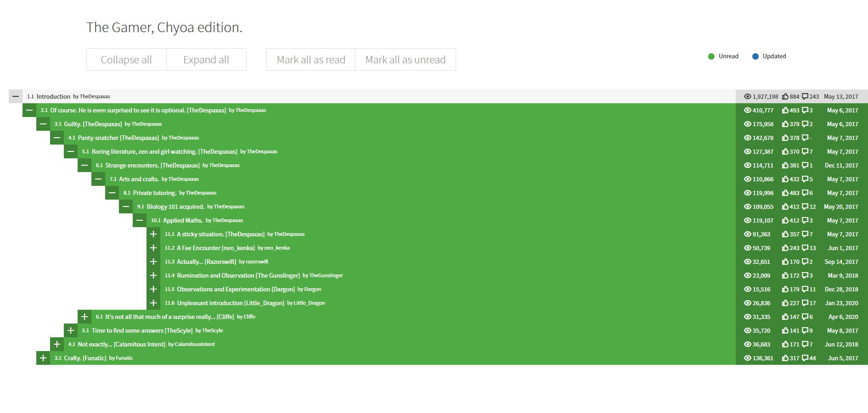868x413 pixels.
Task: Click the comments icon on Introduction row
Action: pos(805,96)
